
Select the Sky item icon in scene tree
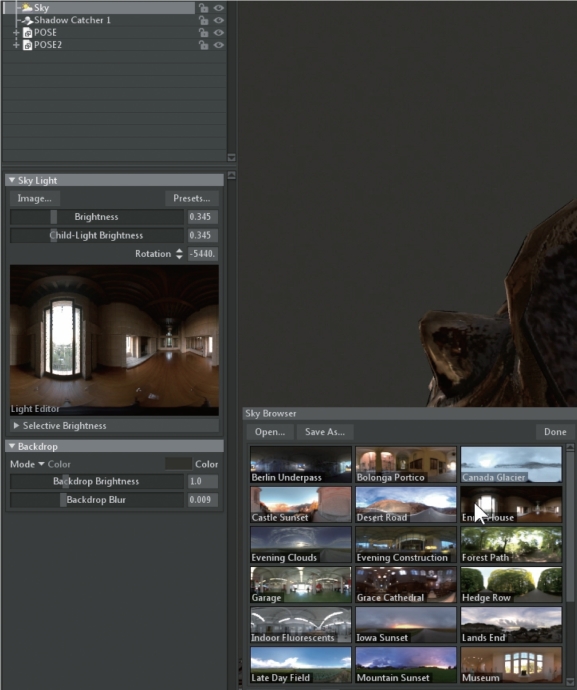[27, 7]
